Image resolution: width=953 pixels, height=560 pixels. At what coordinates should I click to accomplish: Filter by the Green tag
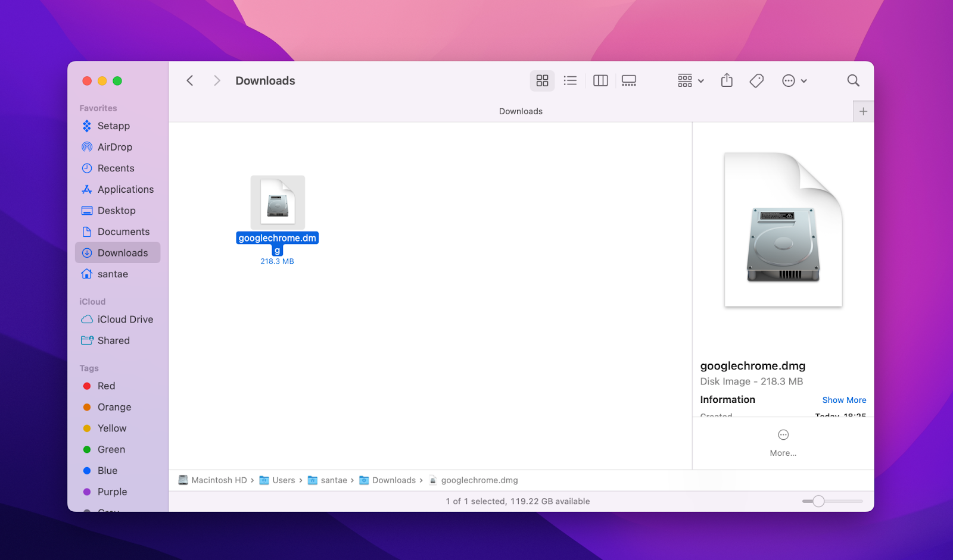118,449
